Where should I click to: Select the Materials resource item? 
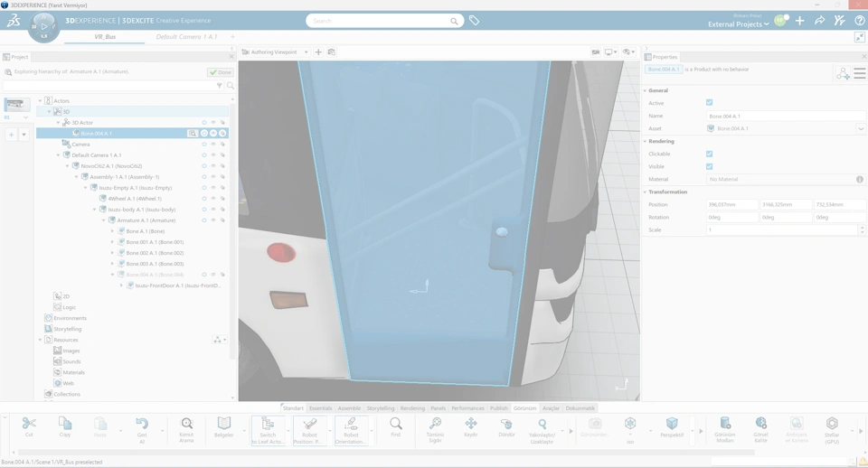(x=73, y=372)
